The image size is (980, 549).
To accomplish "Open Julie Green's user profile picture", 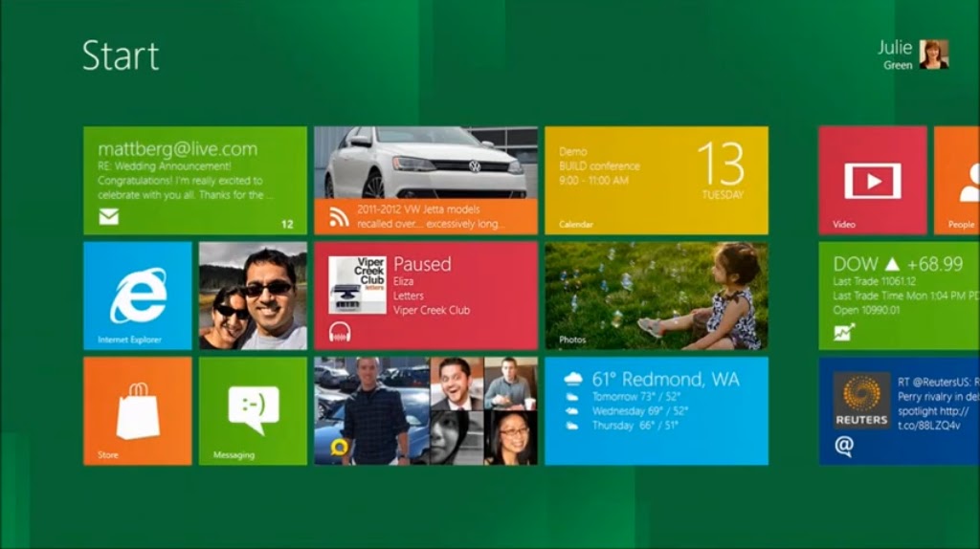I will 934,55.
